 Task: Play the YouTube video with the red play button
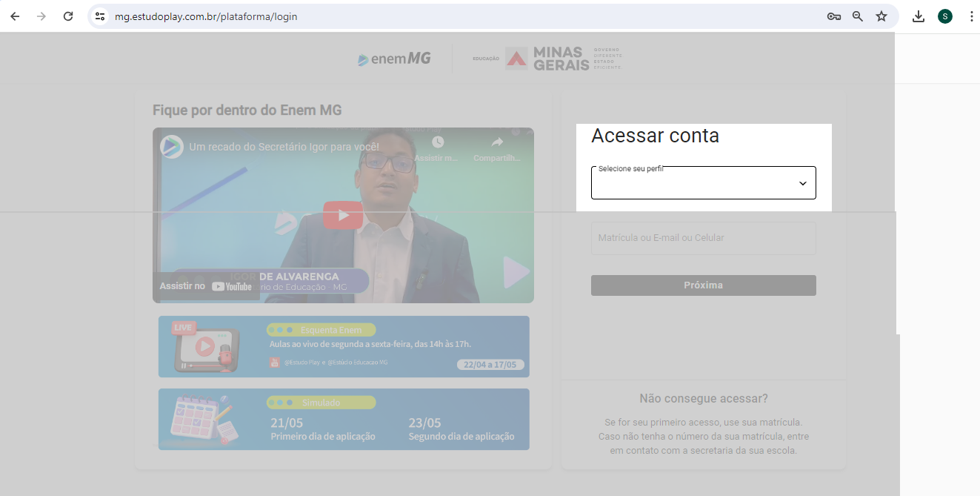pyautogui.click(x=343, y=215)
